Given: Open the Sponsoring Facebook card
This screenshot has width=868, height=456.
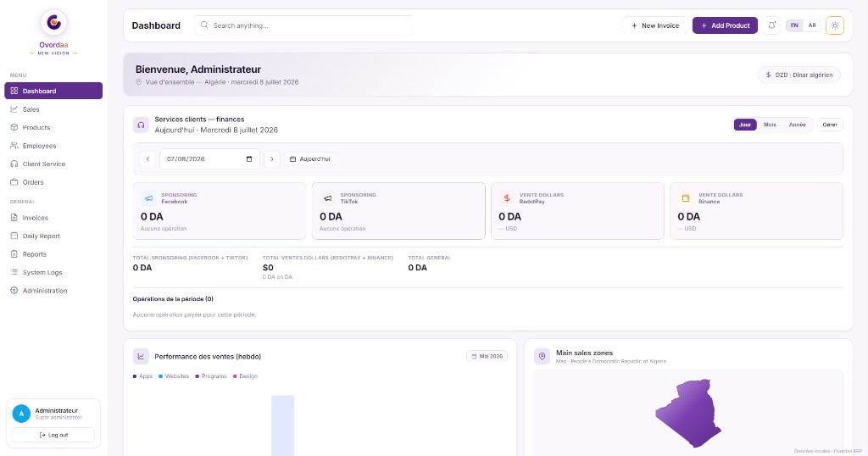Looking at the screenshot, I should (x=220, y=211).
